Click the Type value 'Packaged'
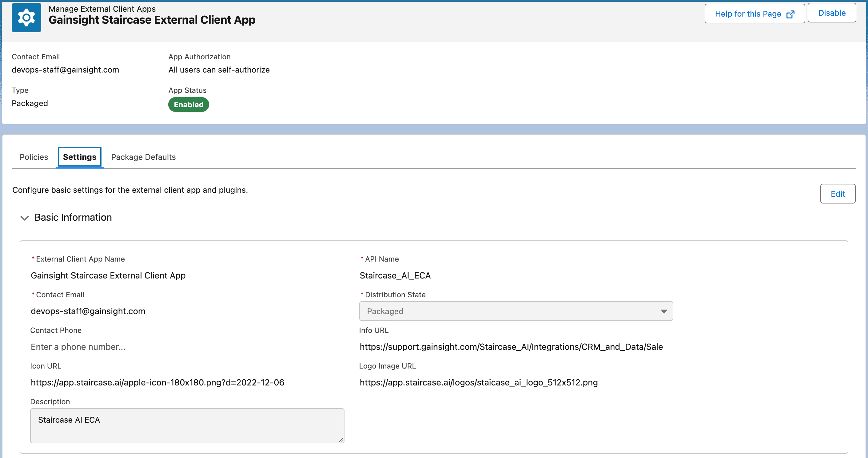The width and height of the screenshot is (868, 458). (30, 103)
